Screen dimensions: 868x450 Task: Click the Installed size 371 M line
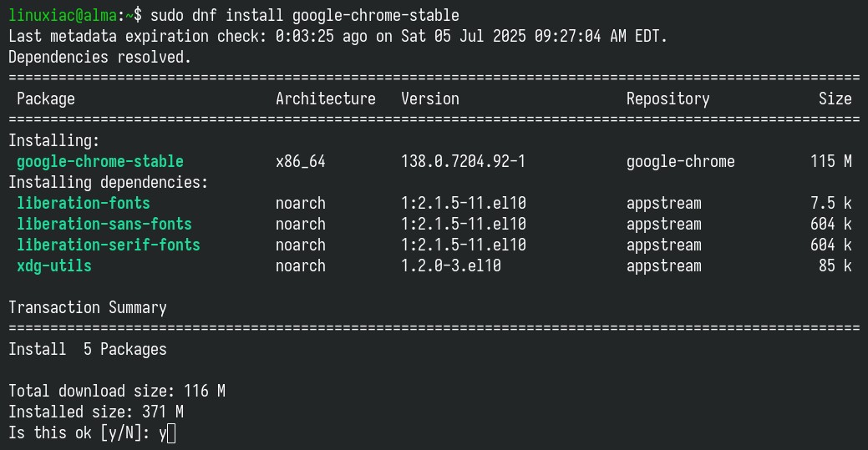pyautogui.click(x=96, y=412)
